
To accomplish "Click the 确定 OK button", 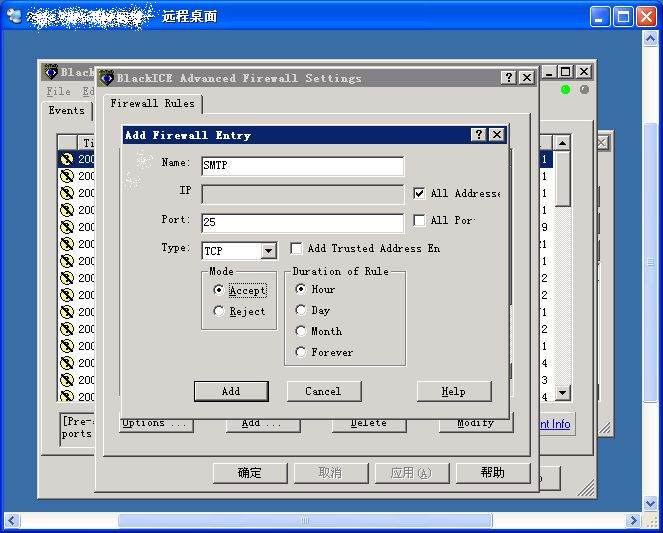I will [250, 473].
